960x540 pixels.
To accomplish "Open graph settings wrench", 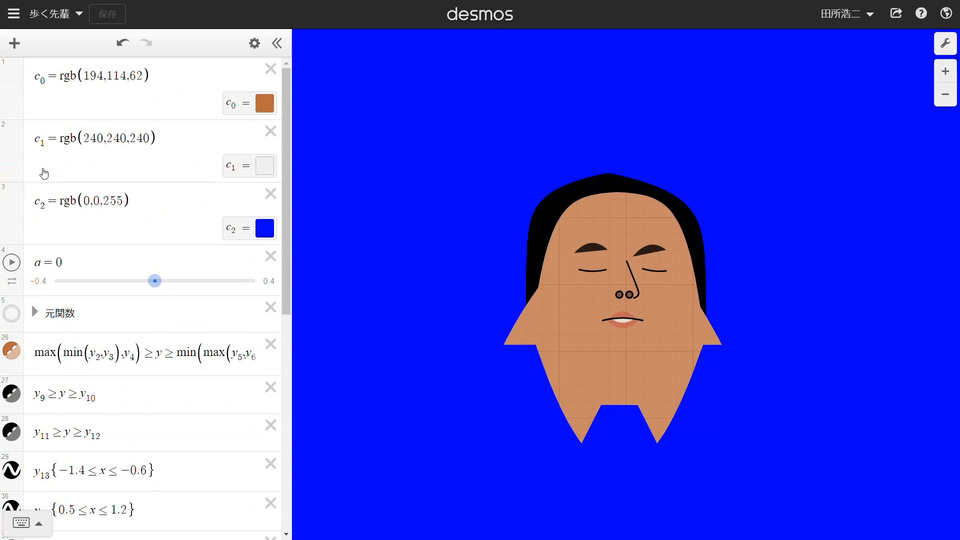I will pos(945,43).
